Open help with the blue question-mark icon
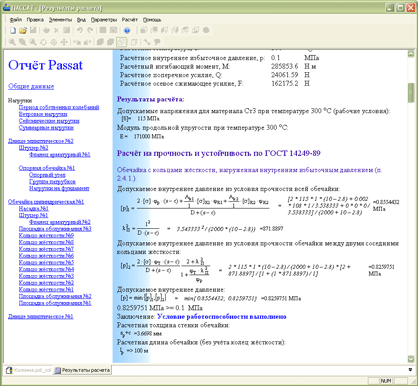 click(127, 30)
